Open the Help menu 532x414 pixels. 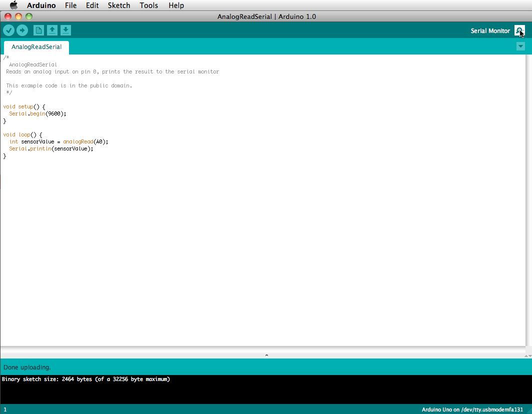click(x=176, y=5)
